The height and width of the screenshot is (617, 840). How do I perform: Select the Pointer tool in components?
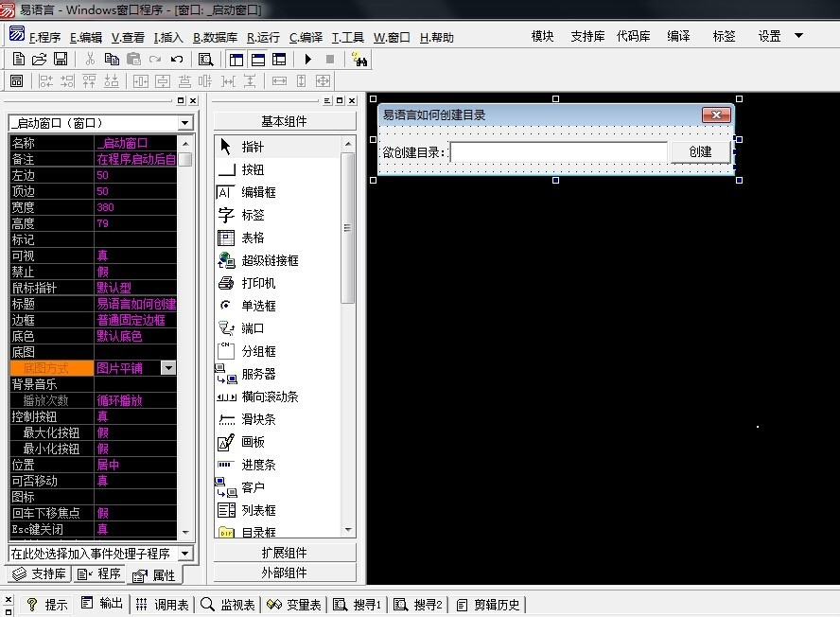(x=277, y=147)
